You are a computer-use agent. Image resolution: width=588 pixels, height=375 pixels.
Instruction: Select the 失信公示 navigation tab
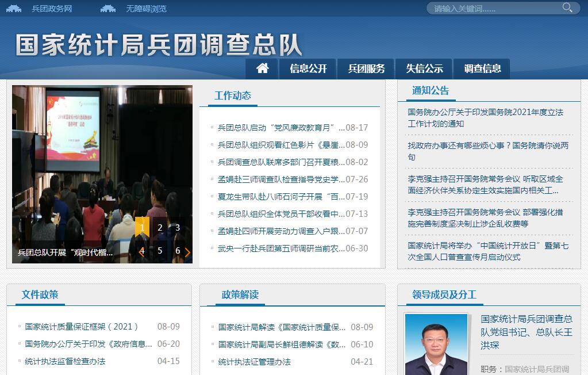coord(424,69)
